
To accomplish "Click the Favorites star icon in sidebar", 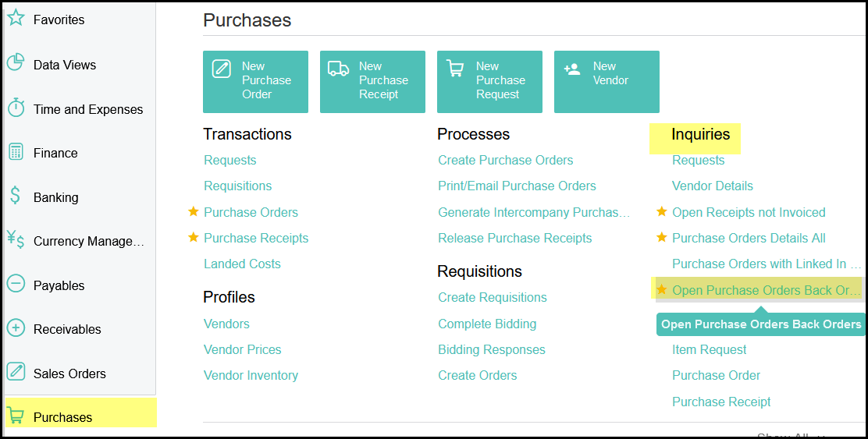I will point(16,19).
